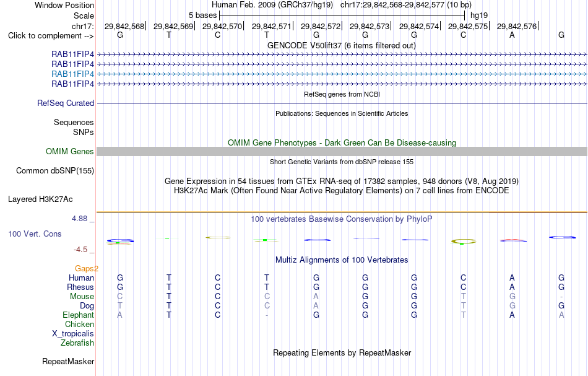
Task: Click the GTEx Gene Expression track title
Action: click(342, 181)
